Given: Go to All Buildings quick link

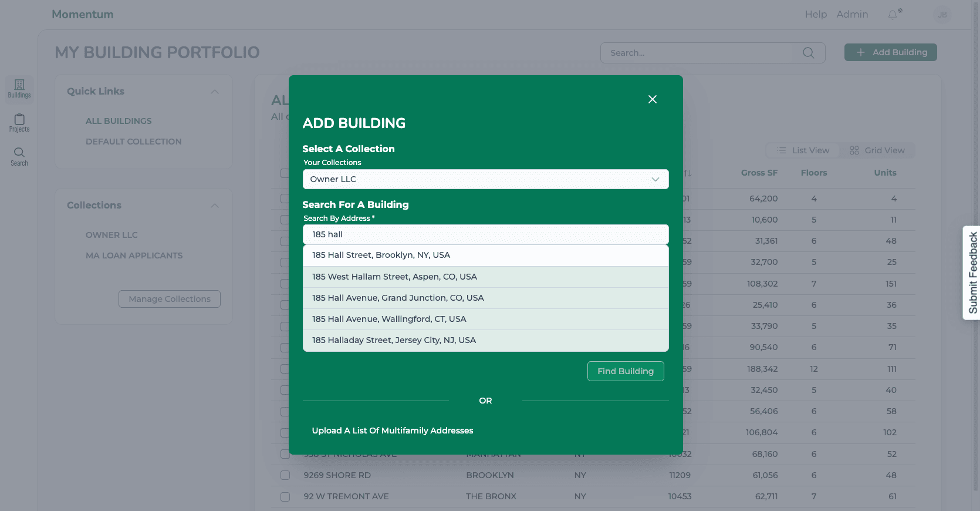Looking at the screenshot, I should pos(119,121).
